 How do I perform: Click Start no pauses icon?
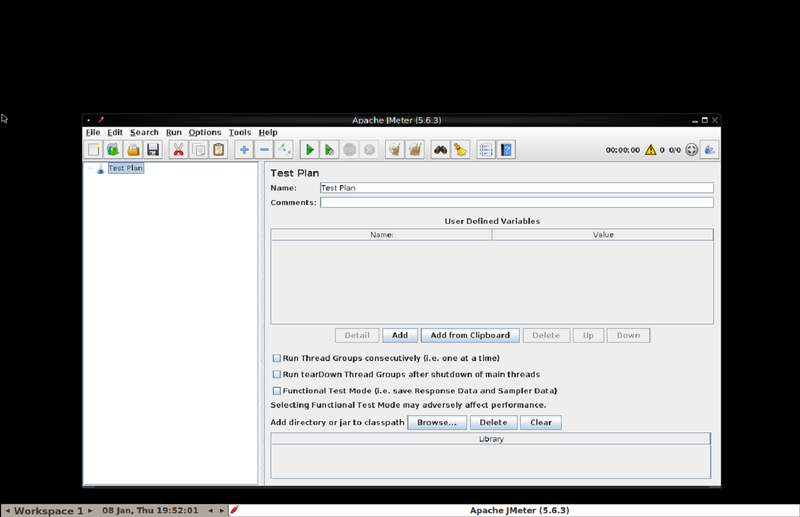point(329,150)
